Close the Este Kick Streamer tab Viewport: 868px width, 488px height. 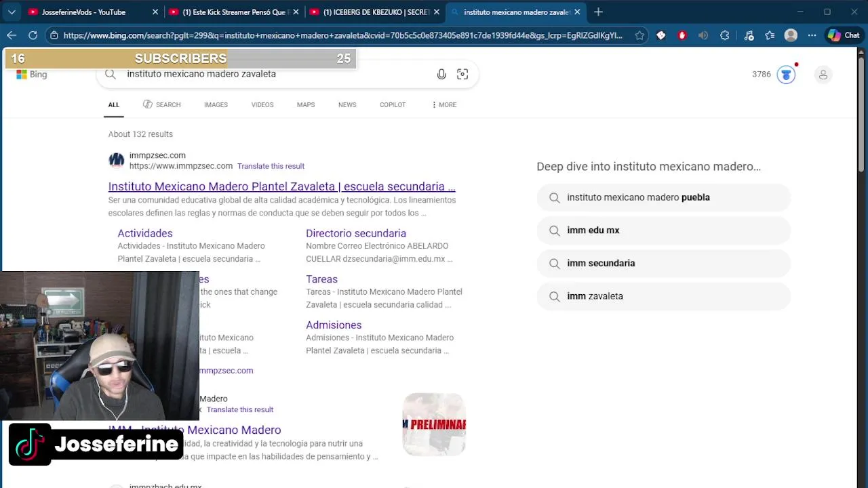point(296,12)
